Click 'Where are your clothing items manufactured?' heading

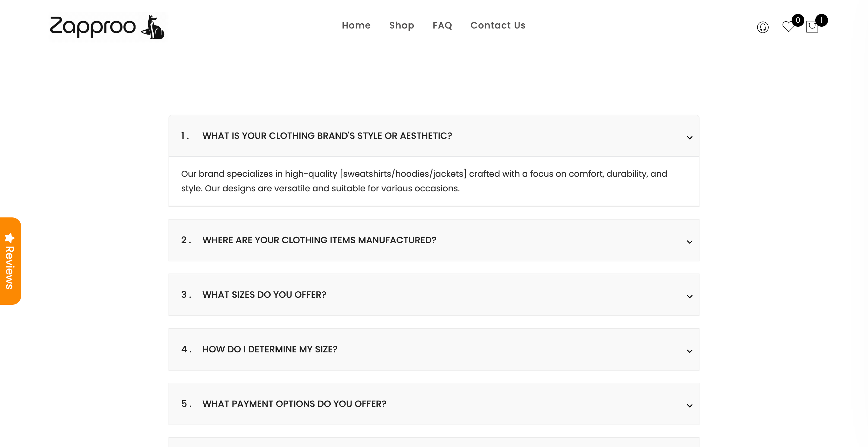click(319, 240)
